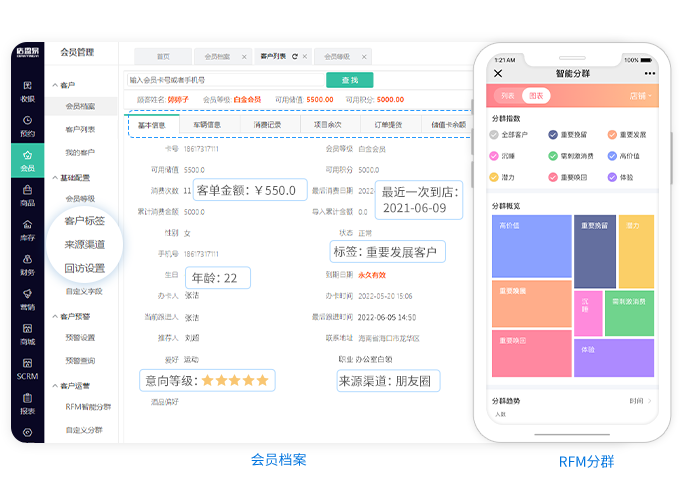Toggle the 需刺激消费 group checkbox

[x=553, y=156]
